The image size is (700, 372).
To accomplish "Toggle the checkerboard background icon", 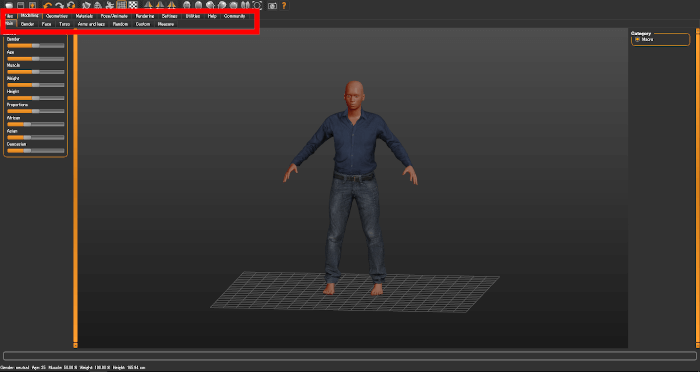I will coord(133,5).
